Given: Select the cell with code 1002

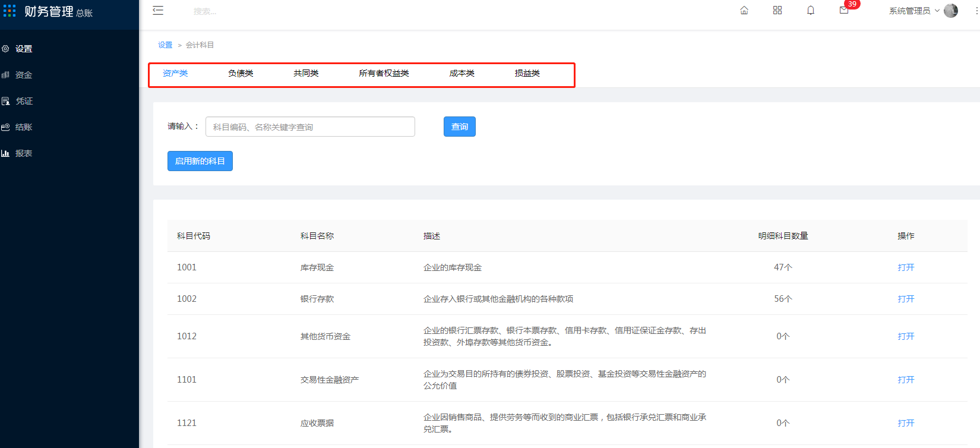Looking at the screenshot, I should point(186,299).
